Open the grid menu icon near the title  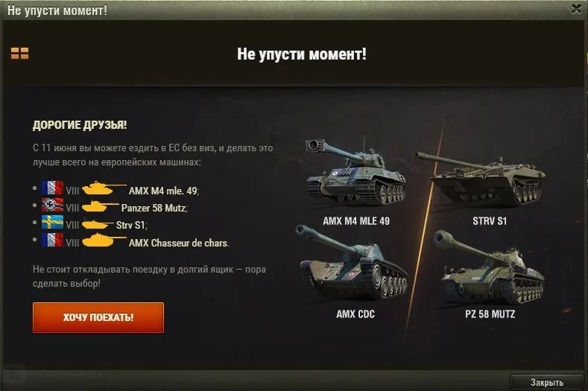click(19, 53)
